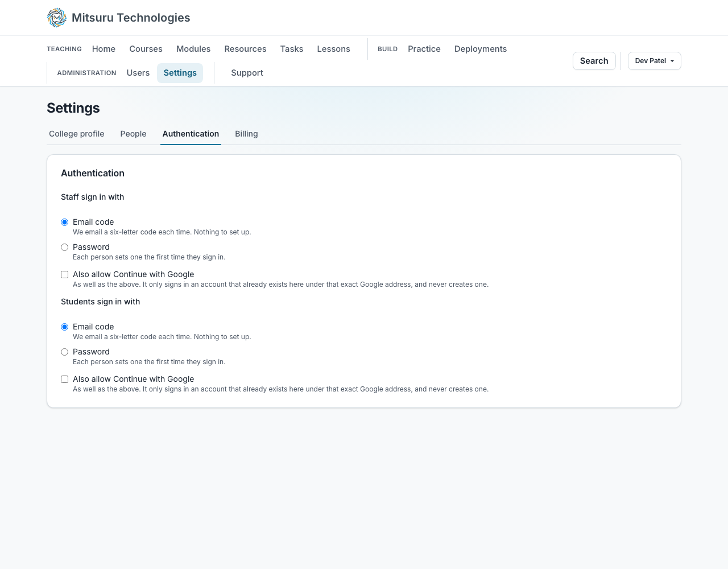The height and width of the screenshot is (569, 728).
Task: Open the Resources page
Action: pos(245,49)
